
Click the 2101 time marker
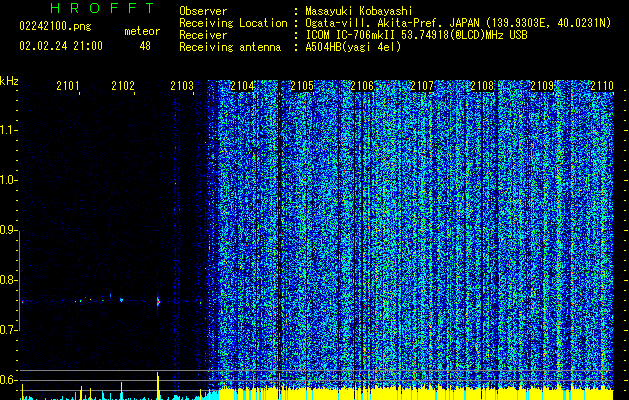[x=68, y=86]
